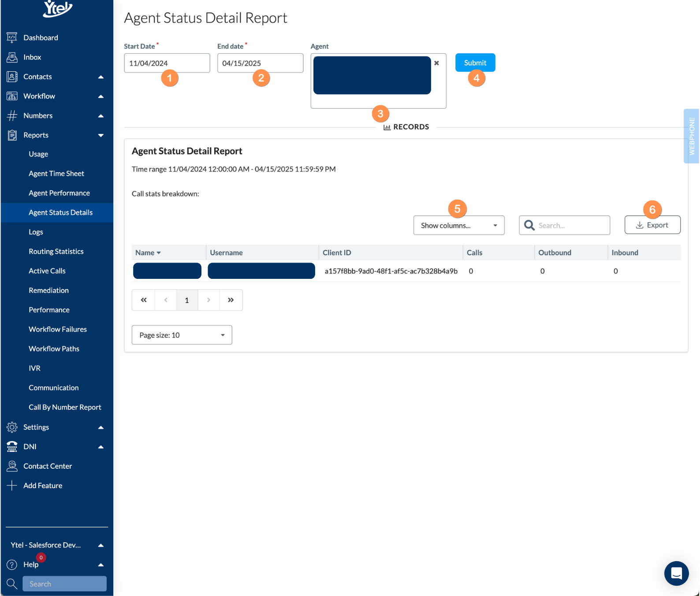Click the Submit button
700x596 pixels.
[x=475, y=63]
